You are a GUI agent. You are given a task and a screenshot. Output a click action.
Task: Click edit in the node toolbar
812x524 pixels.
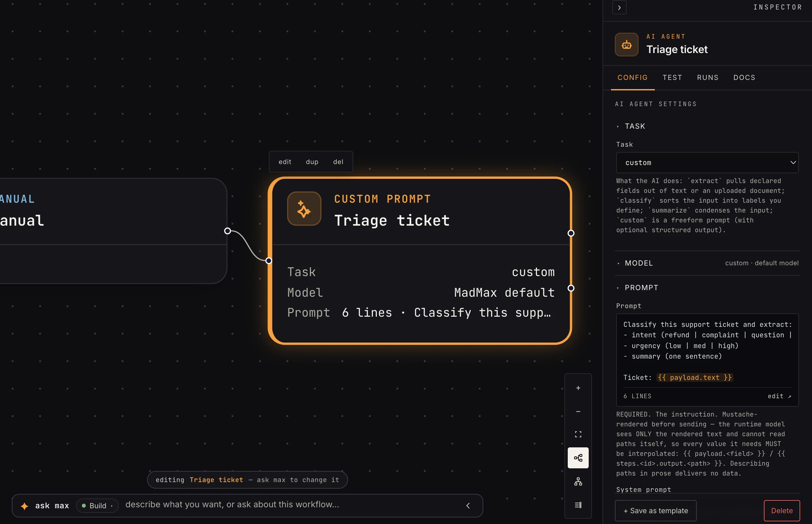pos(285,162)
